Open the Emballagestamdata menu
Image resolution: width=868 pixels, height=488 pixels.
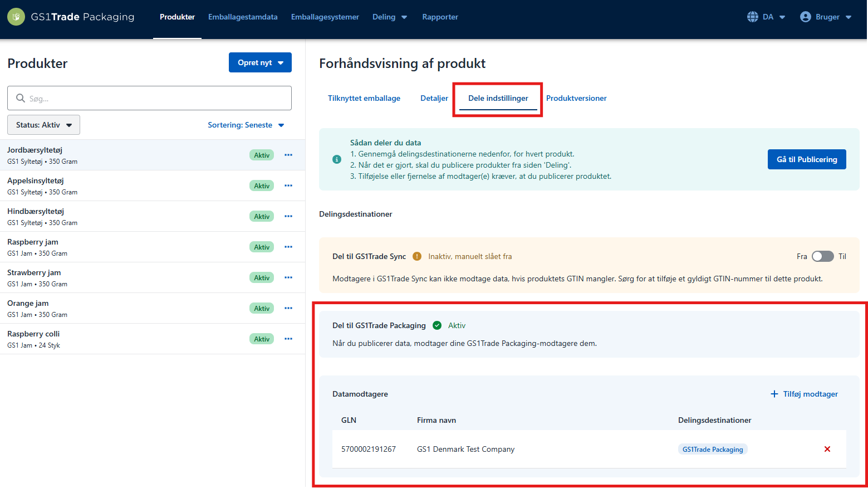pos(243,17)
